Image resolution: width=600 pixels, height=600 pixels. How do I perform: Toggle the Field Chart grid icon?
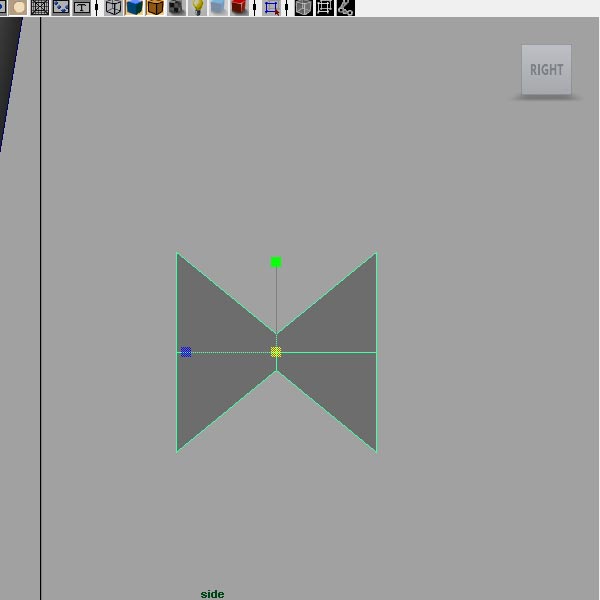click(x=40, y=7)
